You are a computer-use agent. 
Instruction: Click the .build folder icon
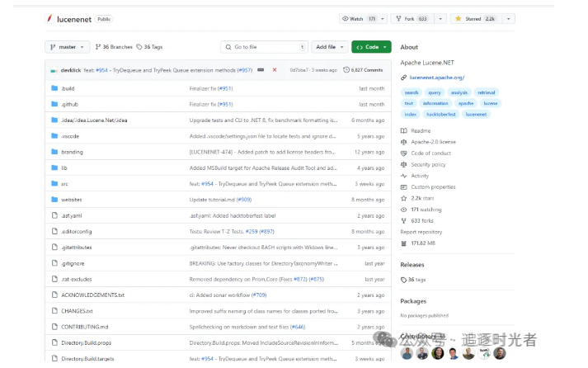point(54,88)
